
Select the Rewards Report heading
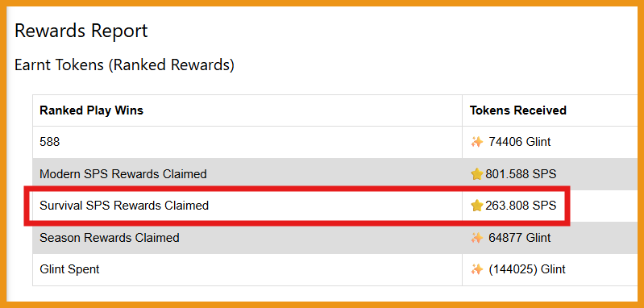81,31
